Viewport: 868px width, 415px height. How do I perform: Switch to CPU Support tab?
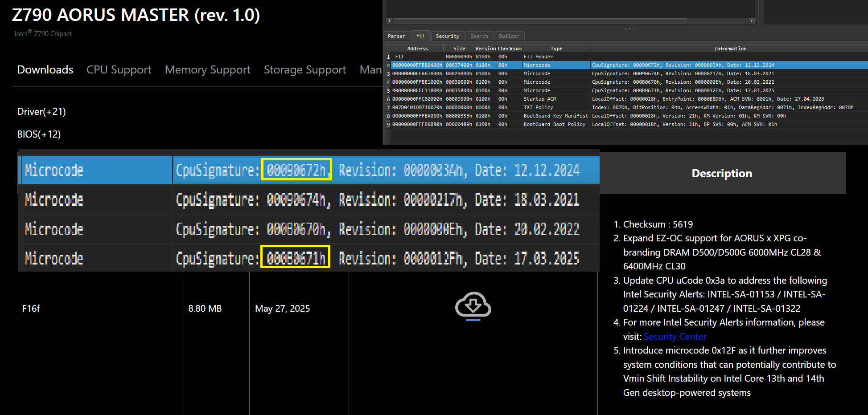[x=119, y=70]
